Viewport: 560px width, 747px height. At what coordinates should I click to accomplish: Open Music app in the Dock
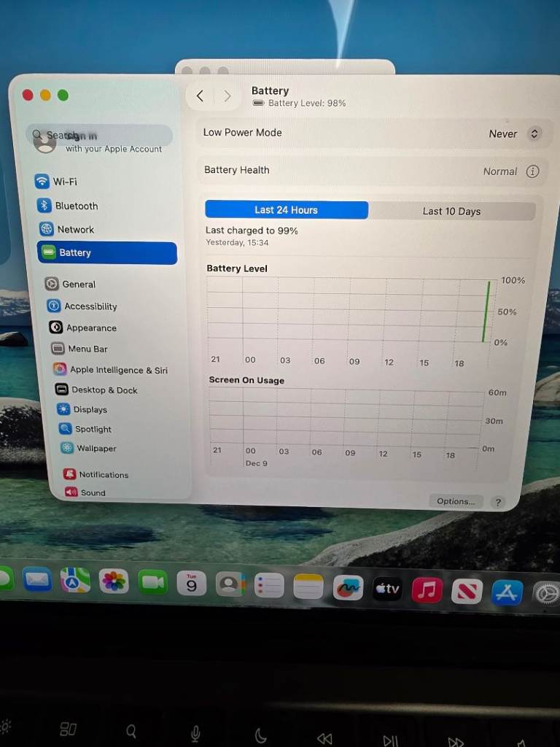click(x=427, y=589)
